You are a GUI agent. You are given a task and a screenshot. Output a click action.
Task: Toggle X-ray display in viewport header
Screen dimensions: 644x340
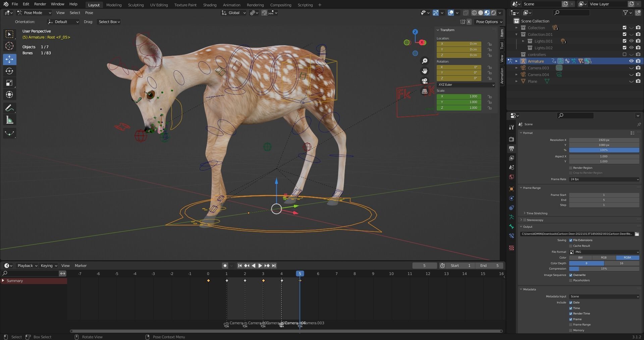click(x=466, y=13)
